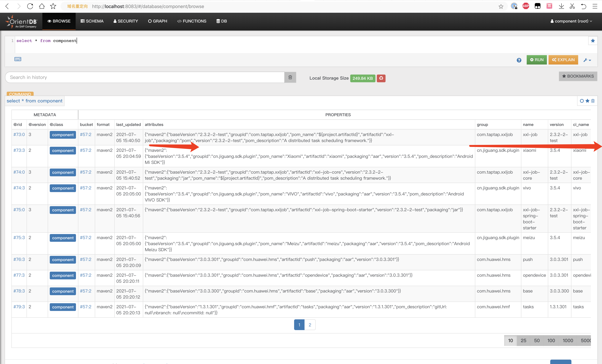The image size is (602, 364).
Task: Set page size to 100 rows
Action: point(551,340)
